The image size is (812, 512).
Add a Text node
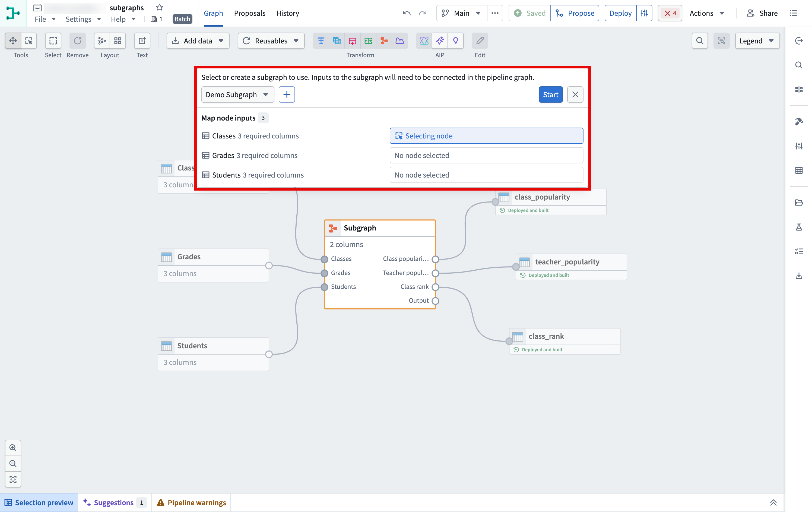[x=142, y=41]
